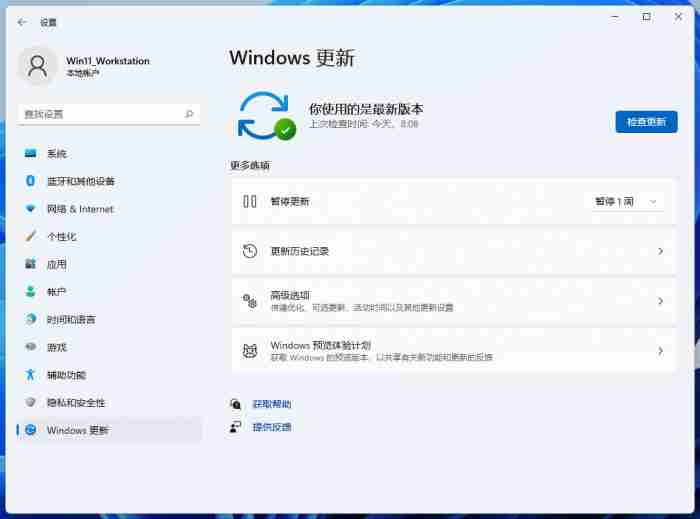Click the back arrow icon in title bar
700x519 pixels.
[22, 22]
